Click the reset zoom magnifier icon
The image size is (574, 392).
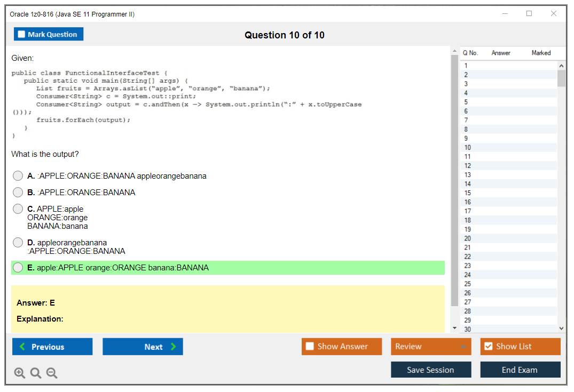(x=36, y=373)
